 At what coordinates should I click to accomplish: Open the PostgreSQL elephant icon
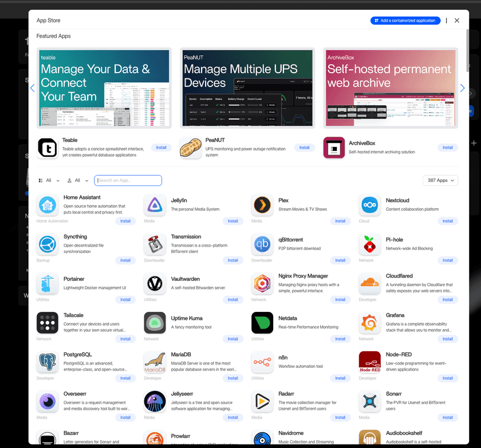pos(47,362)
